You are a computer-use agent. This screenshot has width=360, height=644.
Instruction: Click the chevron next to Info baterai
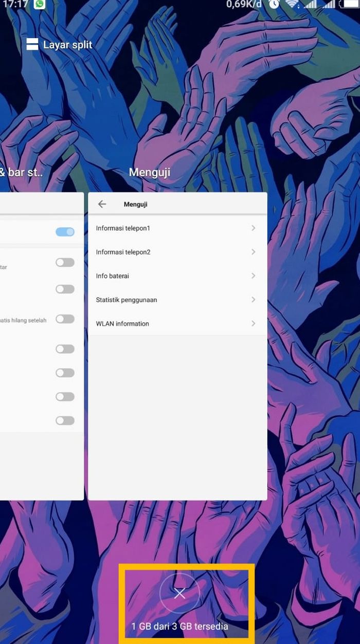[253, 276]
